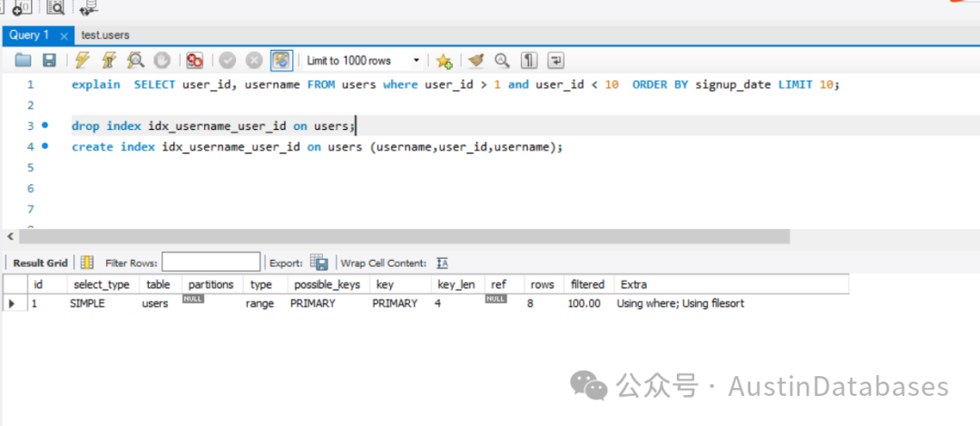Open search table data icon
The width and height of the screenshot is (980, 426).
(x=56, y=7)
